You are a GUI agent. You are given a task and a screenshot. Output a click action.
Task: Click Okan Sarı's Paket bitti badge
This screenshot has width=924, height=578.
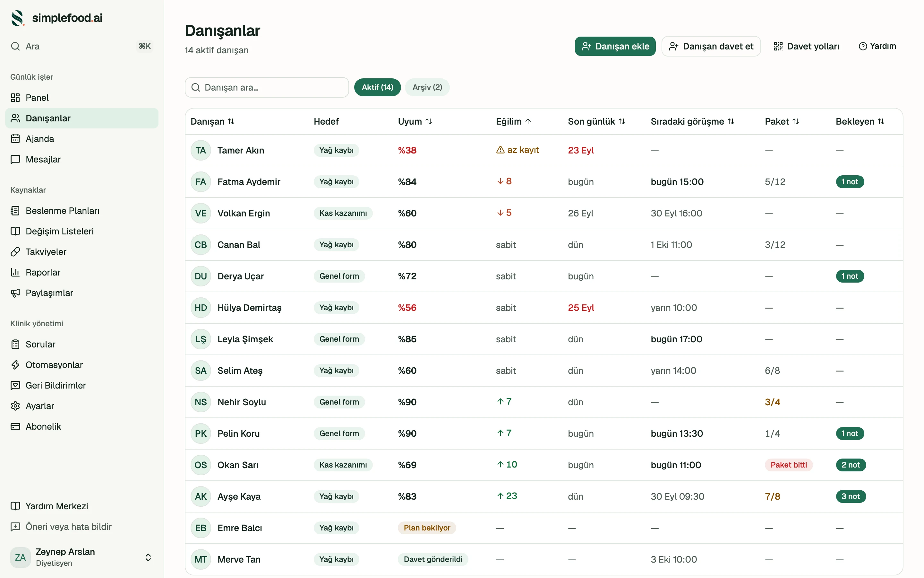pyautogui.click(x=789, y=465)
